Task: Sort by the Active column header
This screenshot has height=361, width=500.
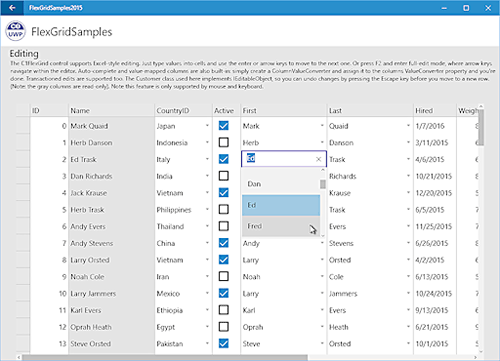Action: click(x=226, y=110)
